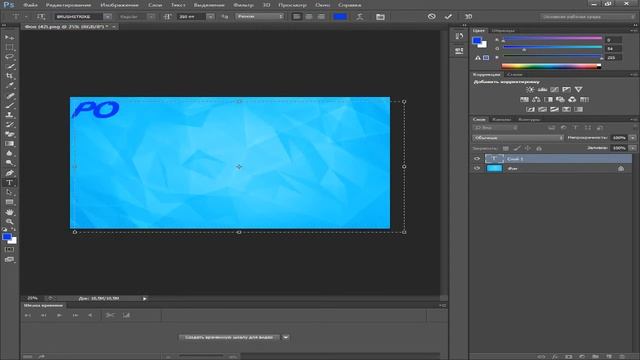Toggle lock transparent pixels

coord(506,149)
